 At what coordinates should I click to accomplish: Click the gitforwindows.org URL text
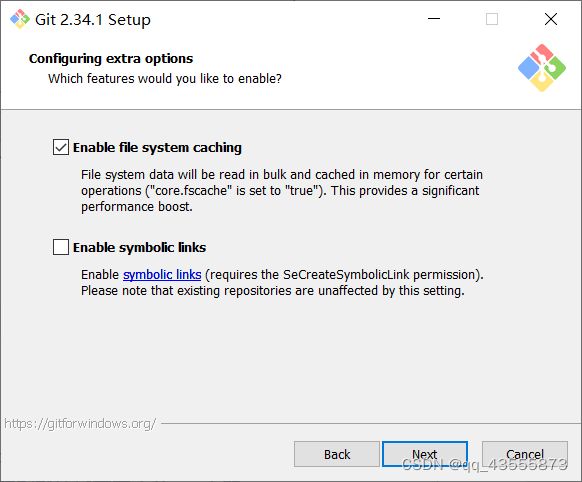click(80, 423)
